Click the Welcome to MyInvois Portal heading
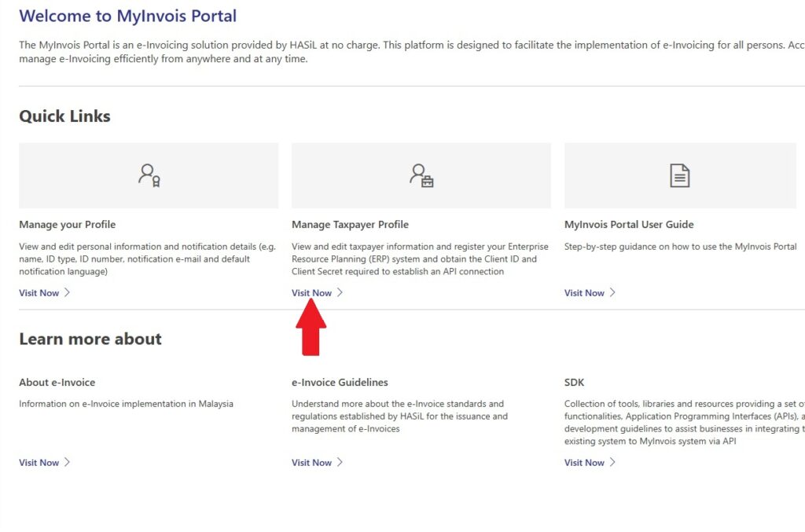 point(128,16)
